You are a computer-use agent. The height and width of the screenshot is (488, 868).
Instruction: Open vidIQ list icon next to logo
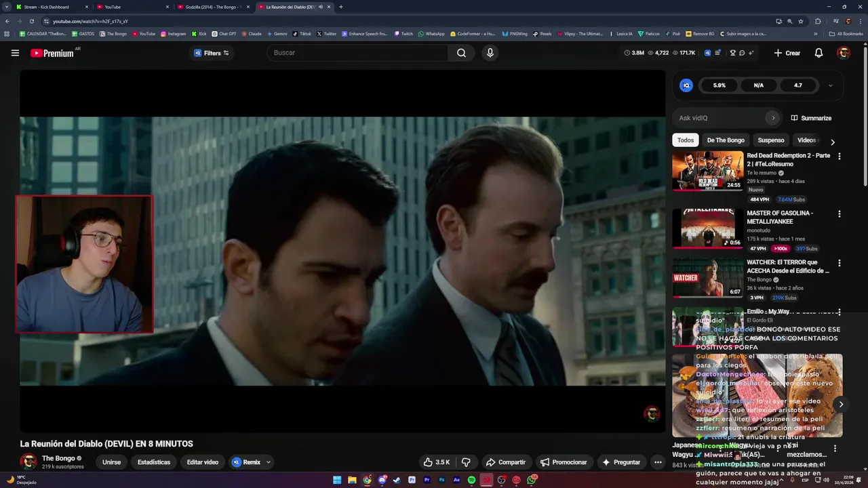point(718,53)
